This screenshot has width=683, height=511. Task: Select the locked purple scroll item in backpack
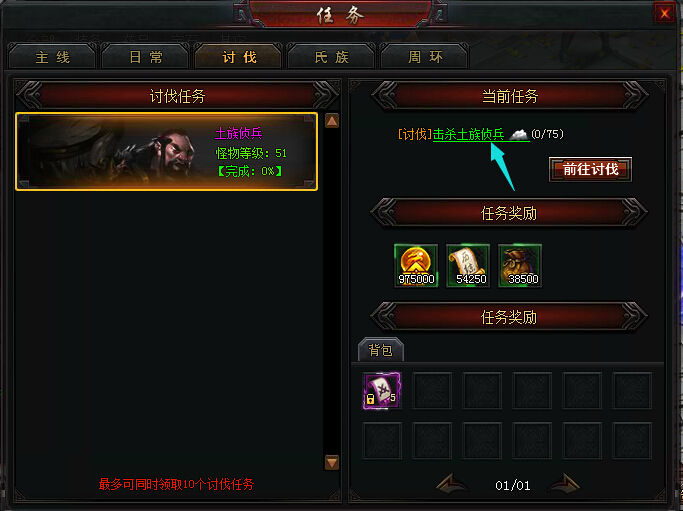pos(382,390)
